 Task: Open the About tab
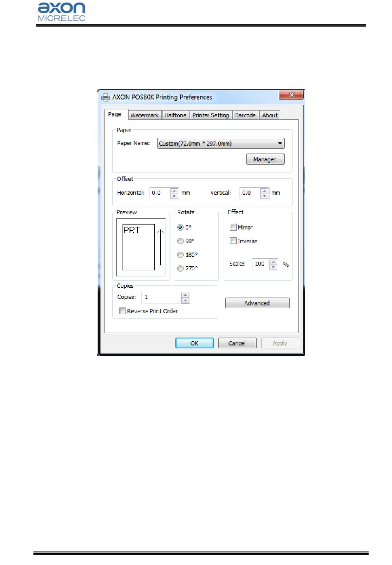point(270,115)
